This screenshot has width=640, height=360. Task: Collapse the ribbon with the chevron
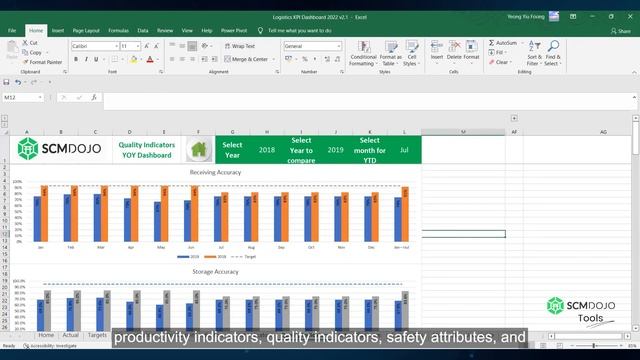634,72
